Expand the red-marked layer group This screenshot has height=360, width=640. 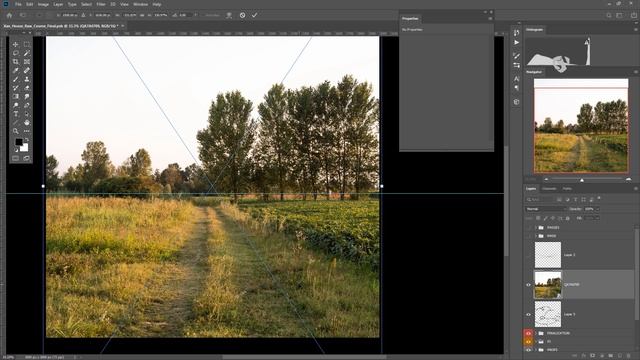click(x=536, y=333)
